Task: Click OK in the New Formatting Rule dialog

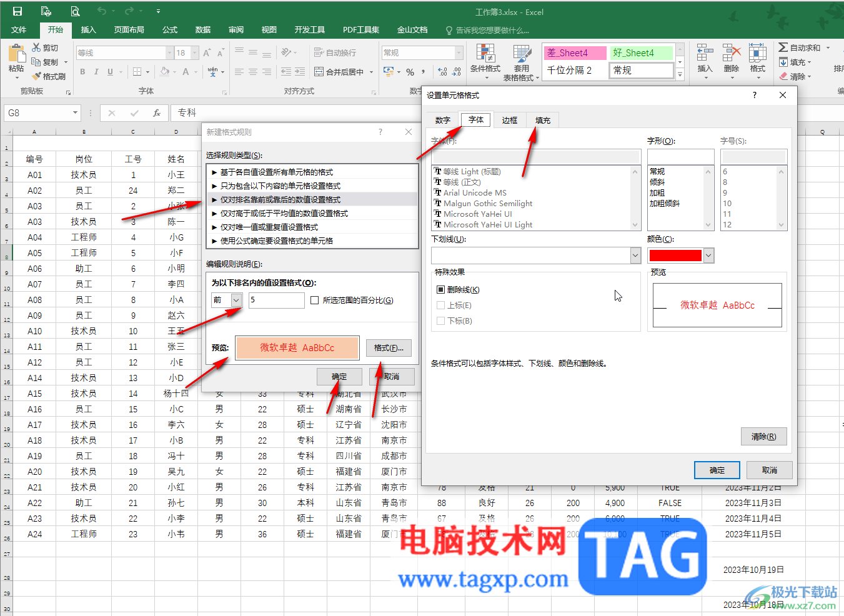Action: pyautogui.click(x=339, y=377)
